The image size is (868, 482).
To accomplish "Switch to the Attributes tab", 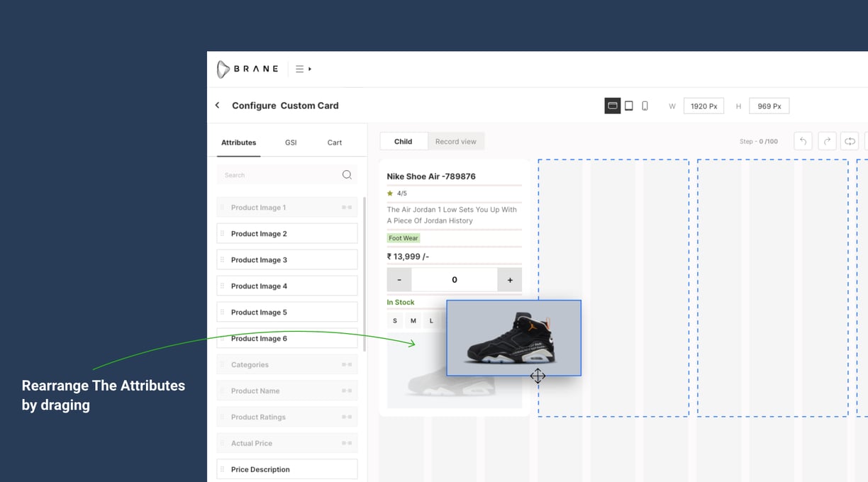I will pyautogui.click(x=238, y=142).
